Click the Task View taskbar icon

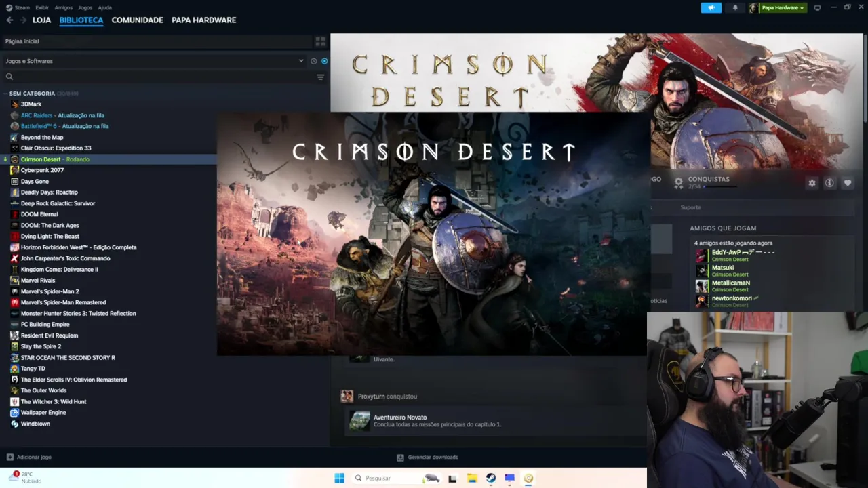452,478
